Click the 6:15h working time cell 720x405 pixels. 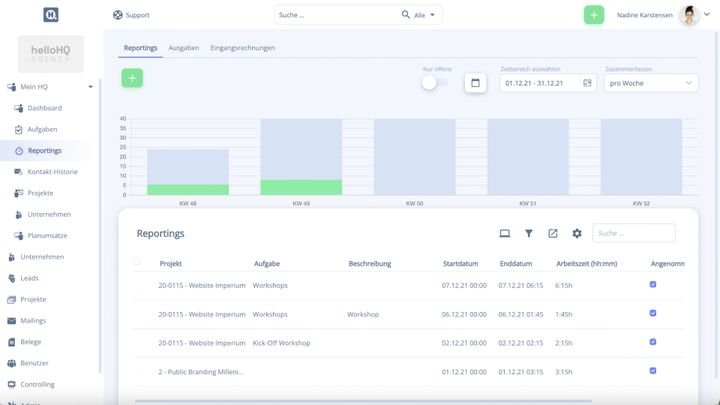coord(563,286)
